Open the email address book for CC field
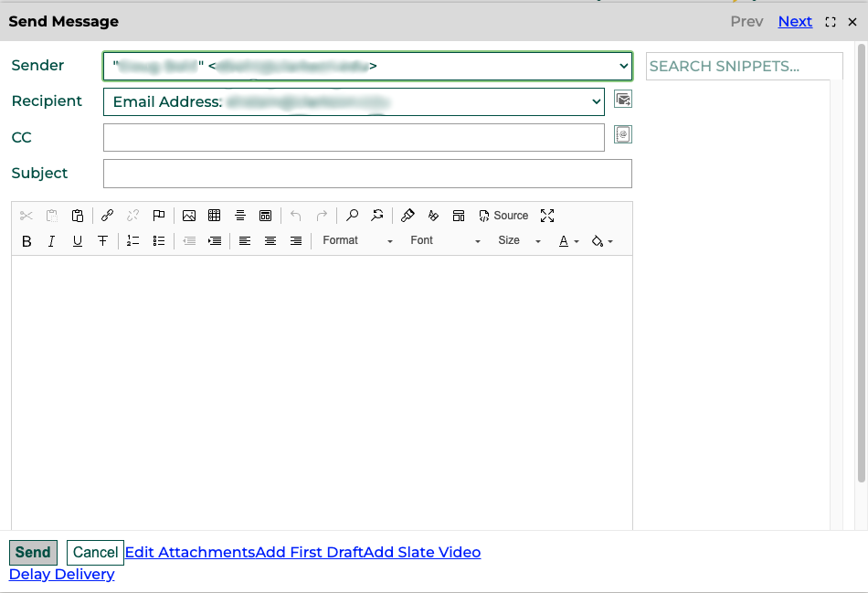Viewport: 868px width, 593px height. pos(623,134)
